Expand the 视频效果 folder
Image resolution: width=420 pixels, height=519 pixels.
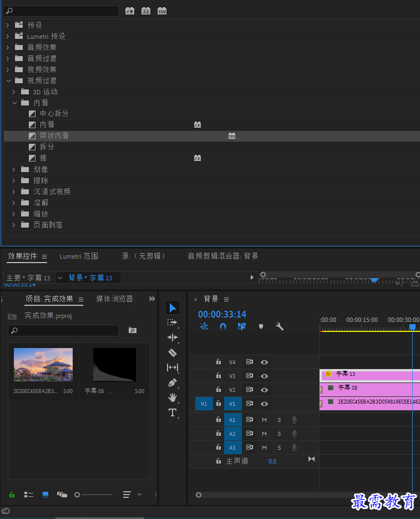coord(8,69)
